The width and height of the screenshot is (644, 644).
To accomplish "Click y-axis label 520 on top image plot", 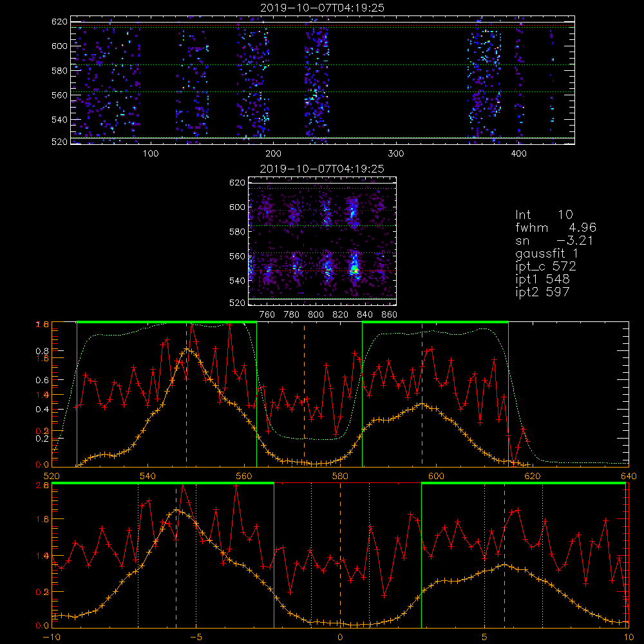I will point(59,142).
